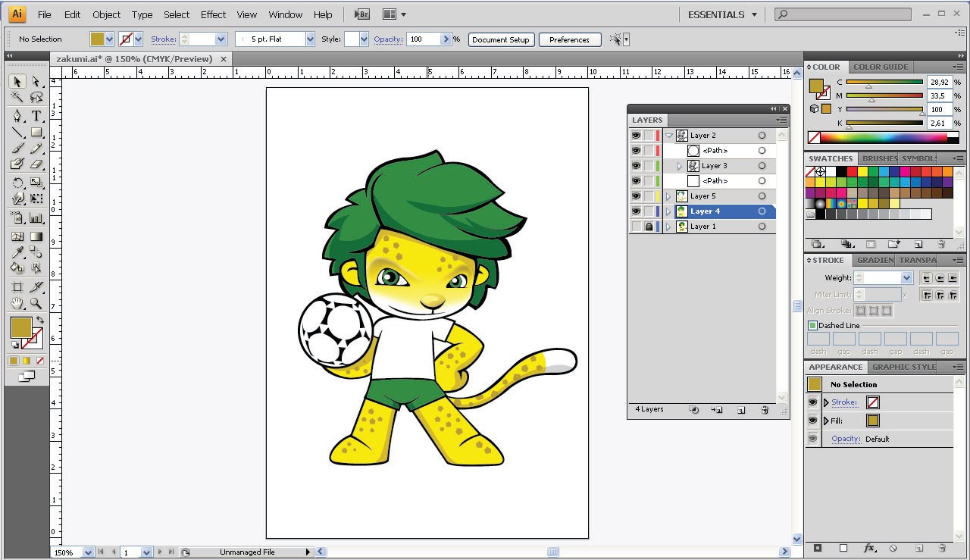Toggle Fill visibility eye in Appearance panel
The width and height of the screenshot is (970, 560).
pyautogui.click(x=813, y=421)
